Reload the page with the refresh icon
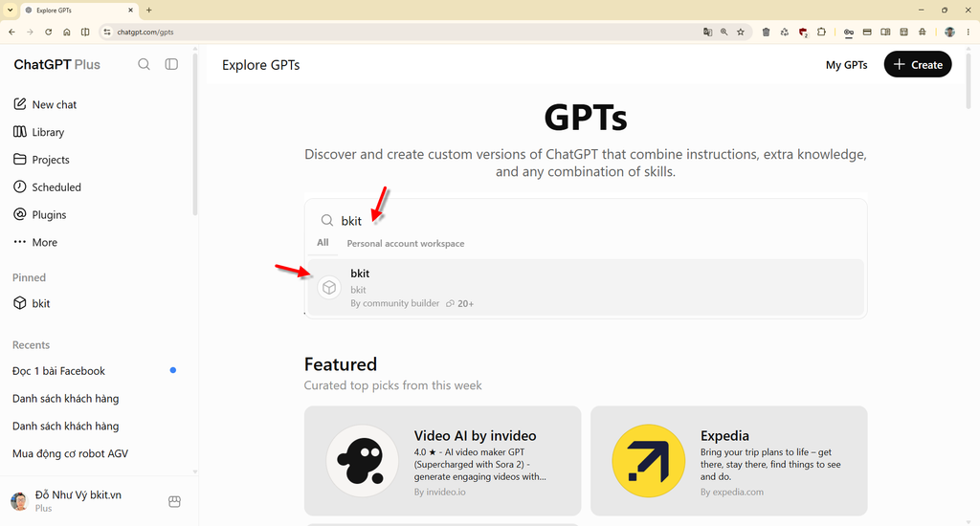Viewport: 980px width, 526px height. [x=48, y=32]
